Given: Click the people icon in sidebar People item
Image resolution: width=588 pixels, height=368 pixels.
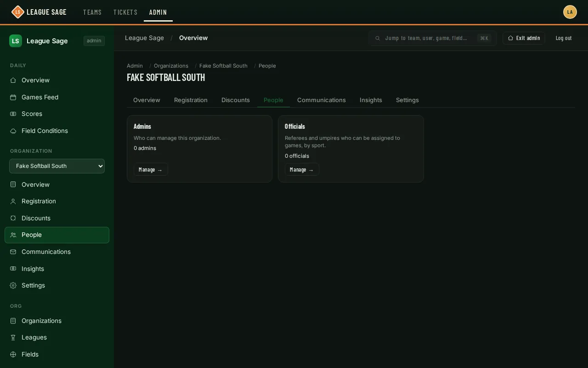Looking at the screenshot, I should pos(13,235).
